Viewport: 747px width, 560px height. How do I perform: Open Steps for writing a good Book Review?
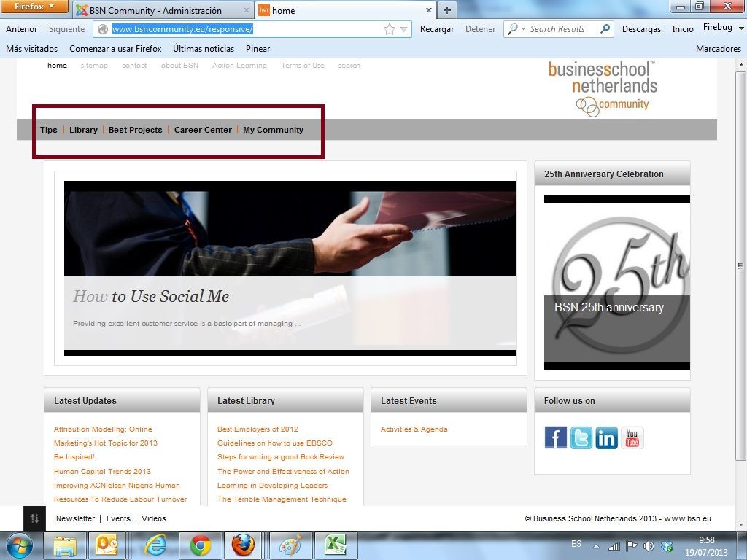[x=281, y=456]
